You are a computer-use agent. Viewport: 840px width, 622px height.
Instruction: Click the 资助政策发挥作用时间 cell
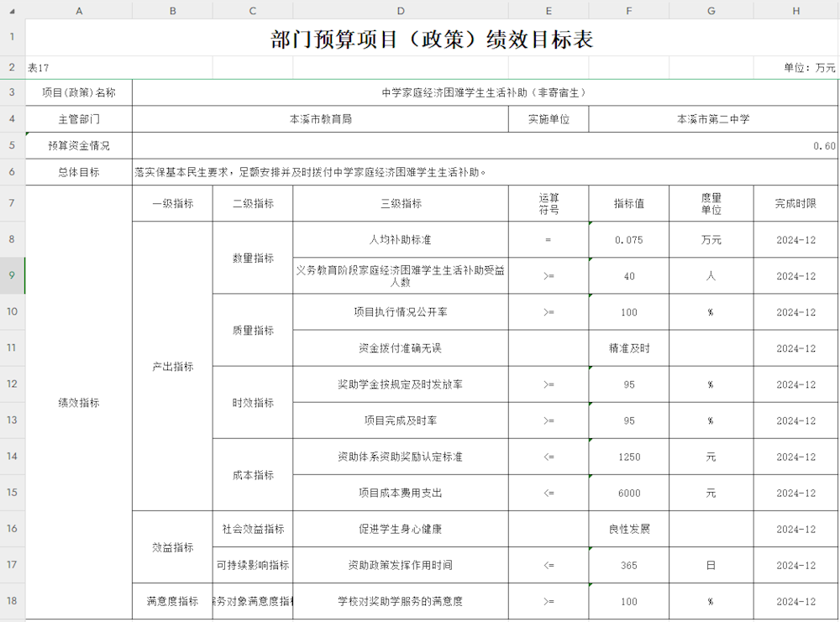coord(401,565)
